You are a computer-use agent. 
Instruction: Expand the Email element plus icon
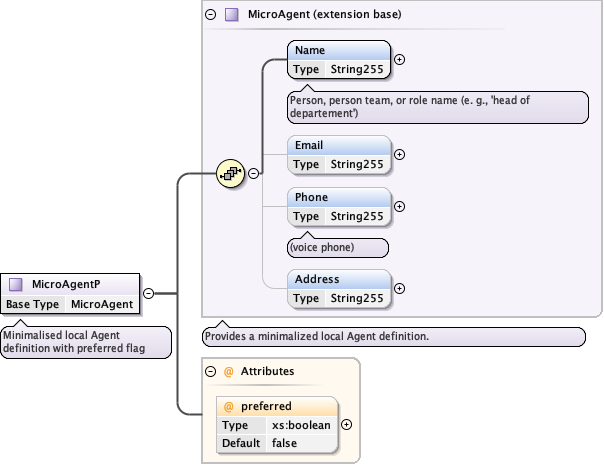tap(400, 154)
